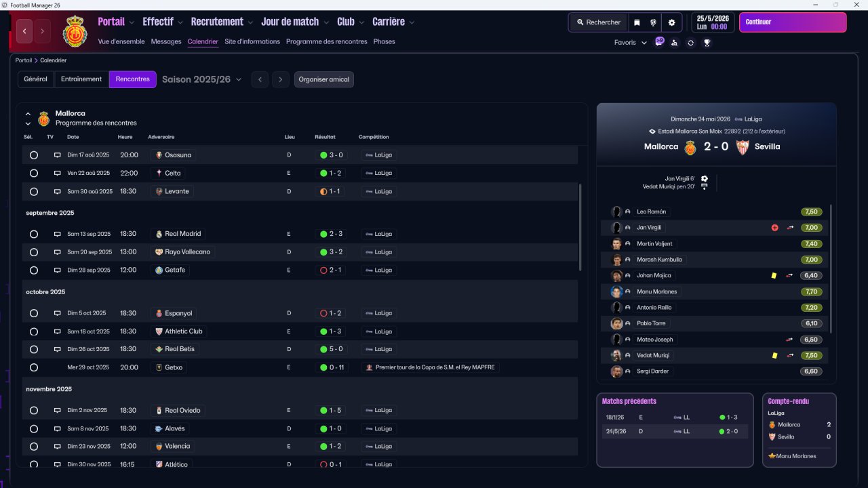Click the trophy icon beside Favoris
Viewport: 868px width, 488px height.
tap(707, 43)
